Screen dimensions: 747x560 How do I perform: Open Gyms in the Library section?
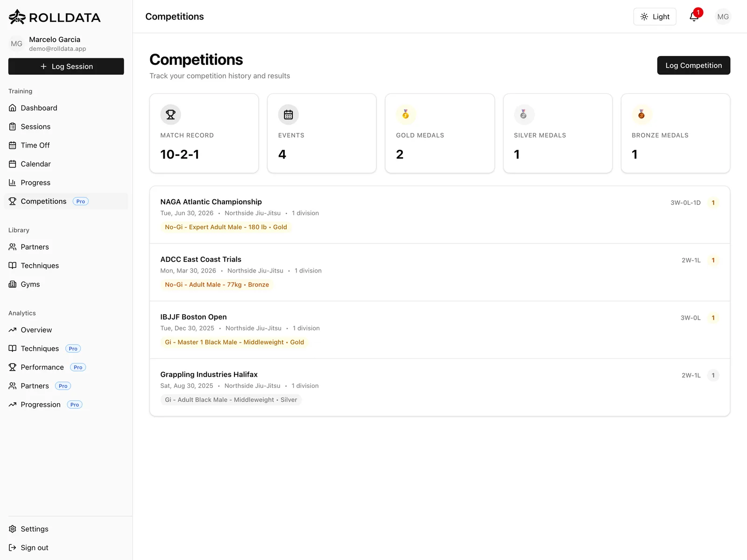point(66,284)
